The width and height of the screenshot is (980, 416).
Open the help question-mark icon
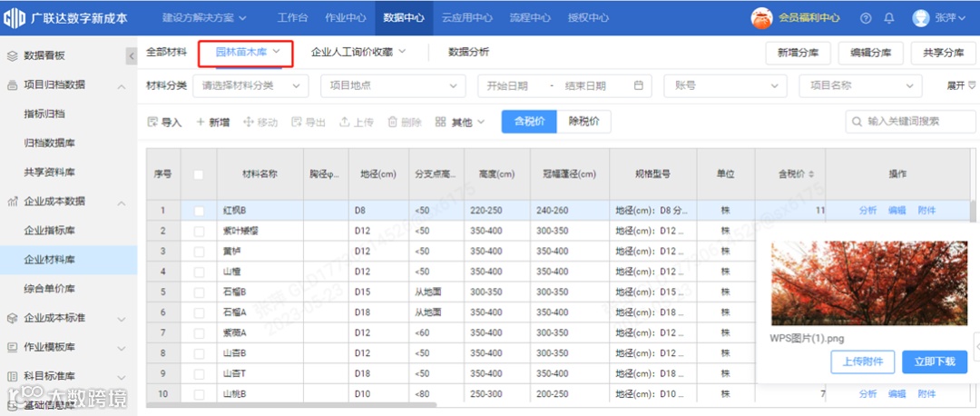coord(866,18)
